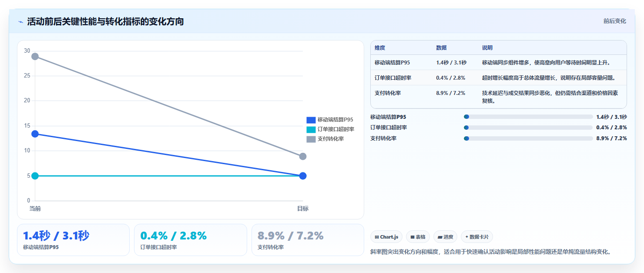This screenshot has width=644, height=273.
Task: Click the blue 移动端结算P95 point at 当前
Action: click(35, 134)
